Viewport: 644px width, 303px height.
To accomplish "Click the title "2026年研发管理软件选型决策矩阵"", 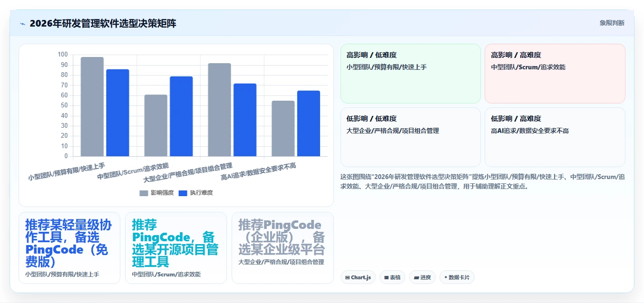I will point(103,23).
